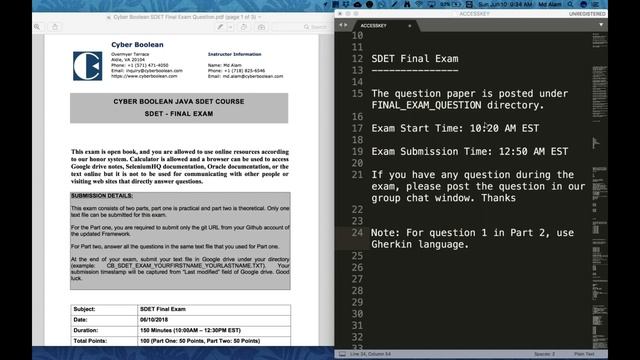640x360 pixels.
Task: Click the 'Exam Submission Time: 12:50 AM EST' line
Action: pos(469,151)
